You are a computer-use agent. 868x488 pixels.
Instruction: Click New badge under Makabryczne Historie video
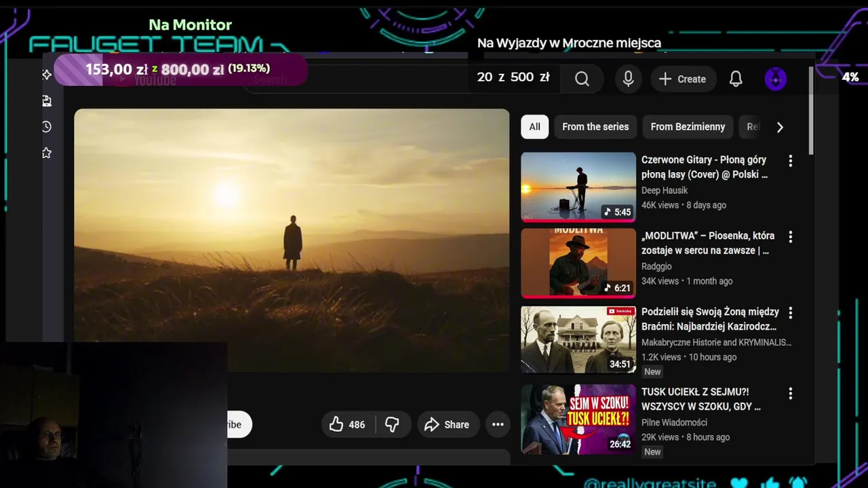point(652,371)
